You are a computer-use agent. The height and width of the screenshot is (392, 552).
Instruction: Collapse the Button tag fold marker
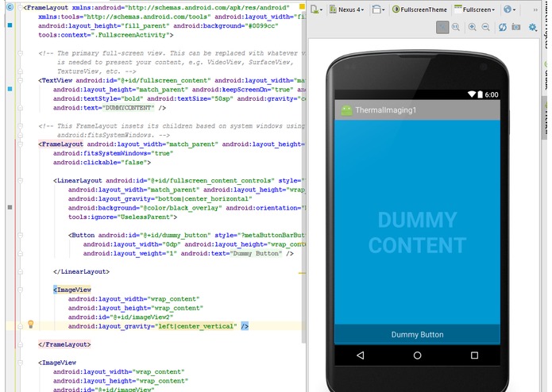(x=20, y=235)
